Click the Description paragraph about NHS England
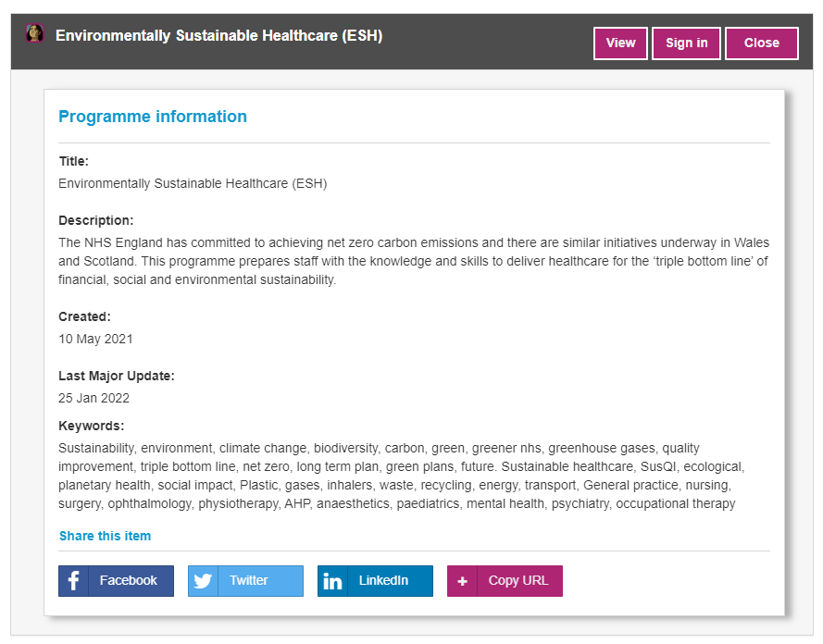The image size is (823, 644). coord(413,261)
